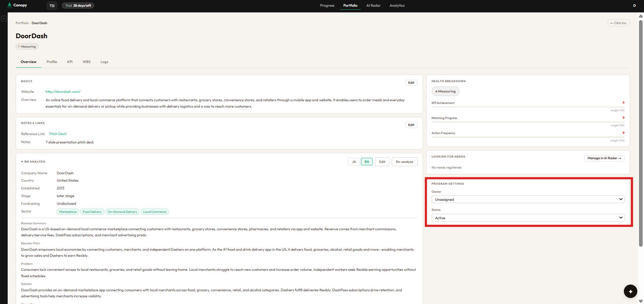644x304 pixels.
Task: Go to the Progress page
Action: coord(327,6)
